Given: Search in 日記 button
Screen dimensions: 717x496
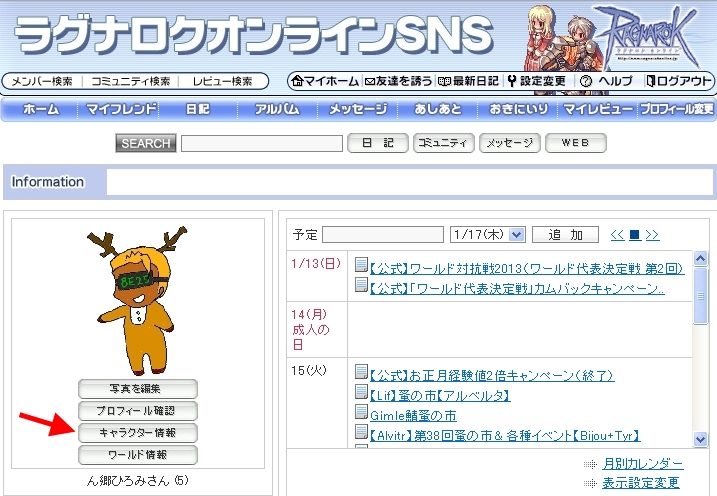Looking at the screenshot, I should pos(378,143).
